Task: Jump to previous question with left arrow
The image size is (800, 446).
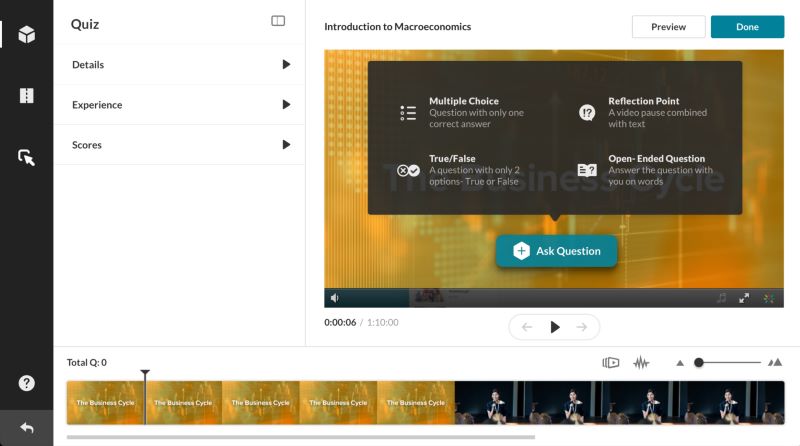Action: [527, 327]
